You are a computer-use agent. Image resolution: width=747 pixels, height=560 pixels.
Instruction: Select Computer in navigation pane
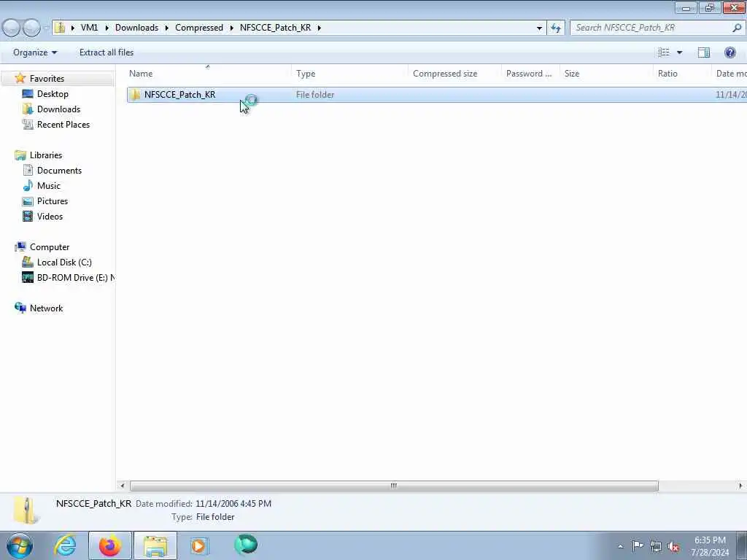50,247
